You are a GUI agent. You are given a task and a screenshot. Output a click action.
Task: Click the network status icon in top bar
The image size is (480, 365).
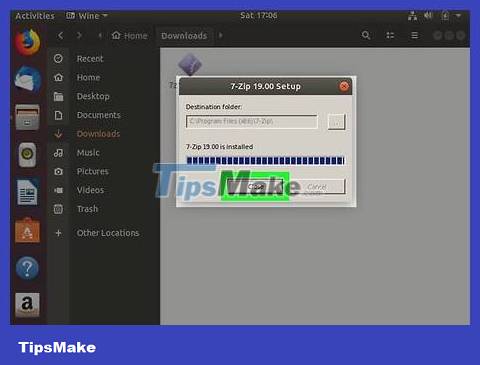coord(413,16)
